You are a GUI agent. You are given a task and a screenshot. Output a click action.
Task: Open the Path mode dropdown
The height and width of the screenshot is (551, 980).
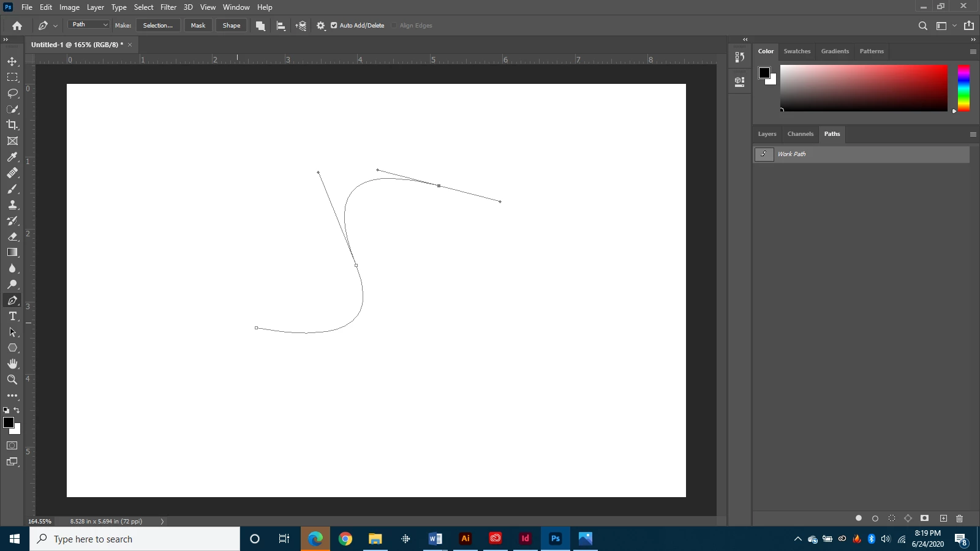[x=89, y=24]
